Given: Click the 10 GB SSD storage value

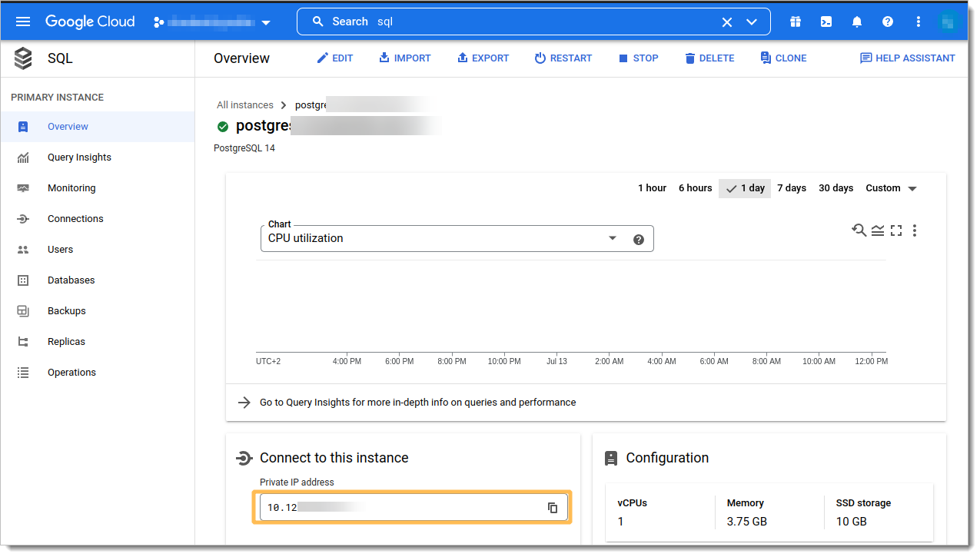Looking at the screenshot, I should point(852,522).
